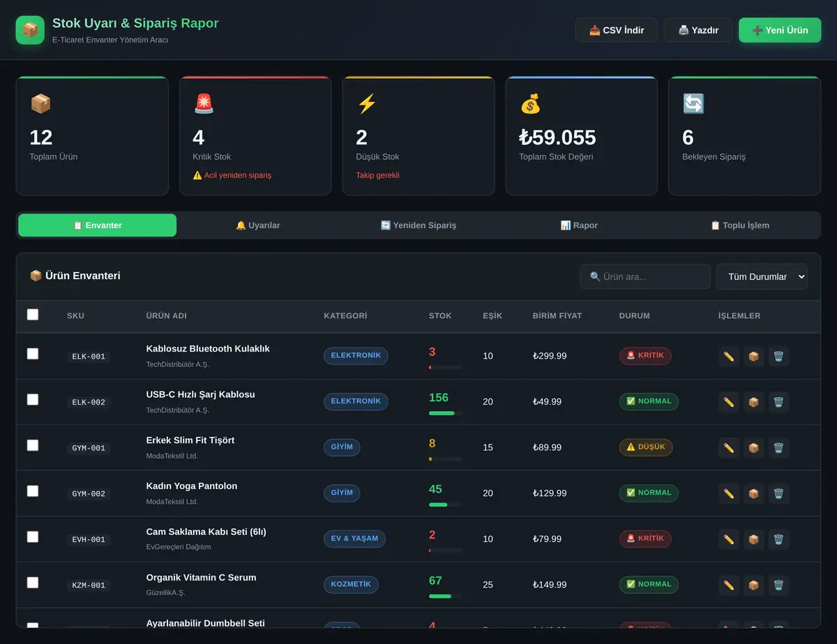The image size is (837, 644).
Task: Click the box icon for ELK-001 row
Action: tap(754, 356)
